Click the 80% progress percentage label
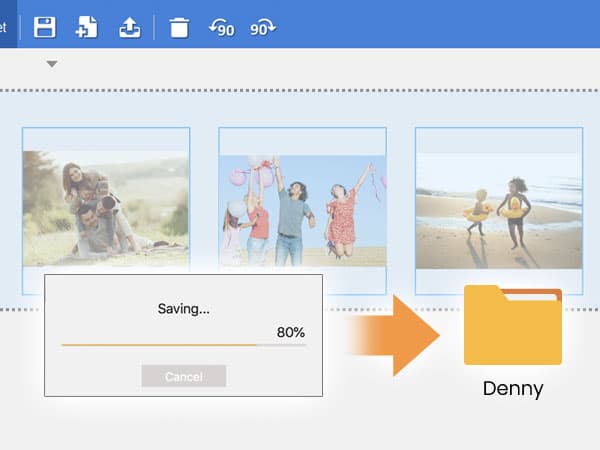The height and width of the screenshot is (450, 600). (291, 332)
